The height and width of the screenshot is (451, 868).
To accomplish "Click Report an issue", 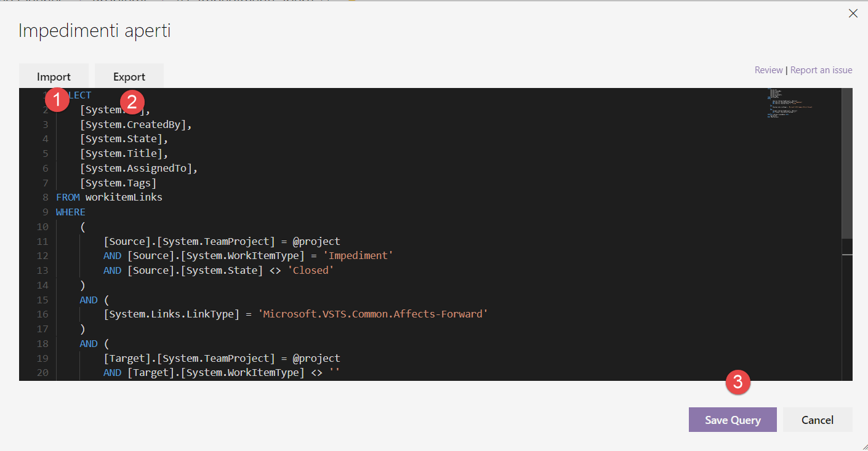I will 821,70.
